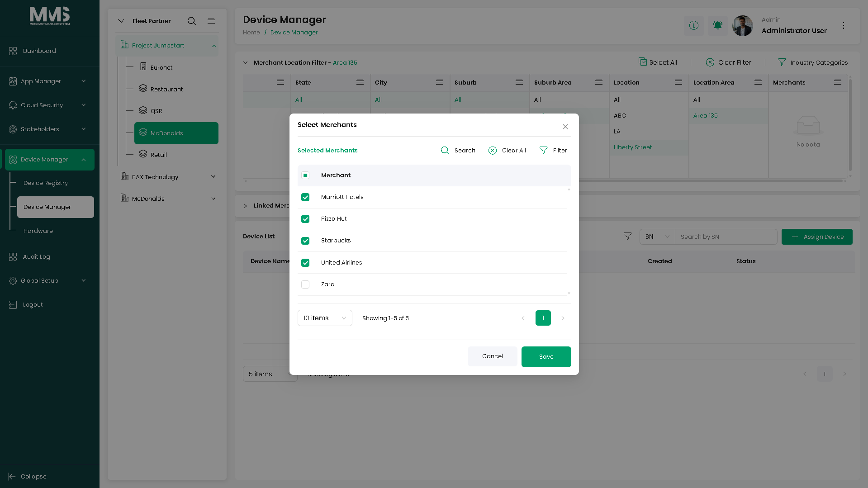868x488 pixels.
Task: Click the Search icon in merchants dialog
Action: coord(445,151)
